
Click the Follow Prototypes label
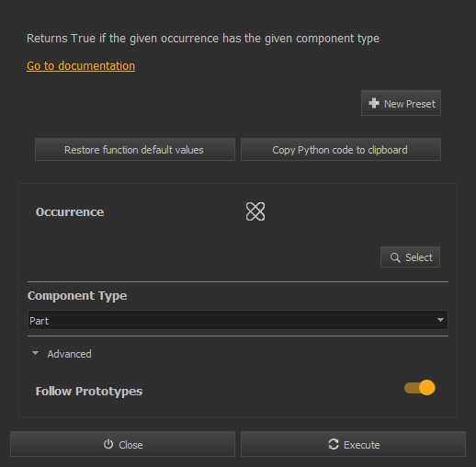point(89,392)
